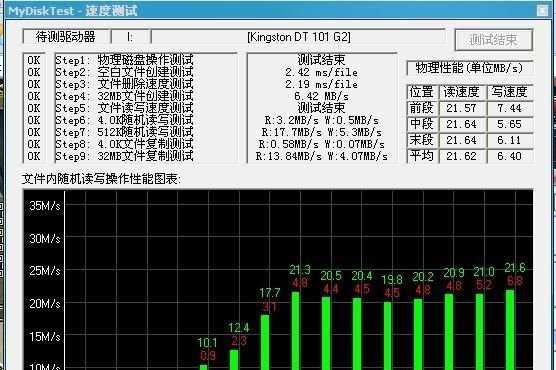
Task: Click the drive letter I: field
Action: click(x=130, y=37)
